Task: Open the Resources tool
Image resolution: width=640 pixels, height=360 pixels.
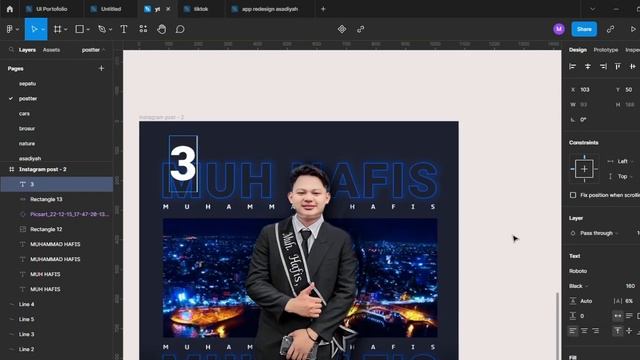Action: [x=143, y=29]
